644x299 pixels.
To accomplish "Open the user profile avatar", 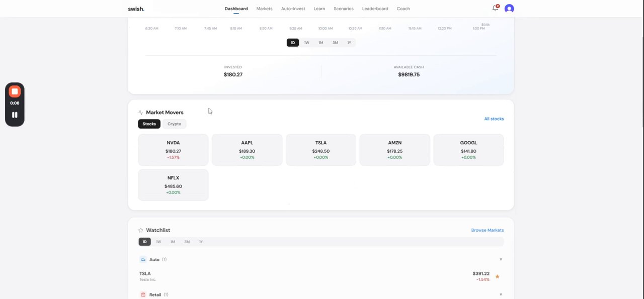I will coord(509,9).
